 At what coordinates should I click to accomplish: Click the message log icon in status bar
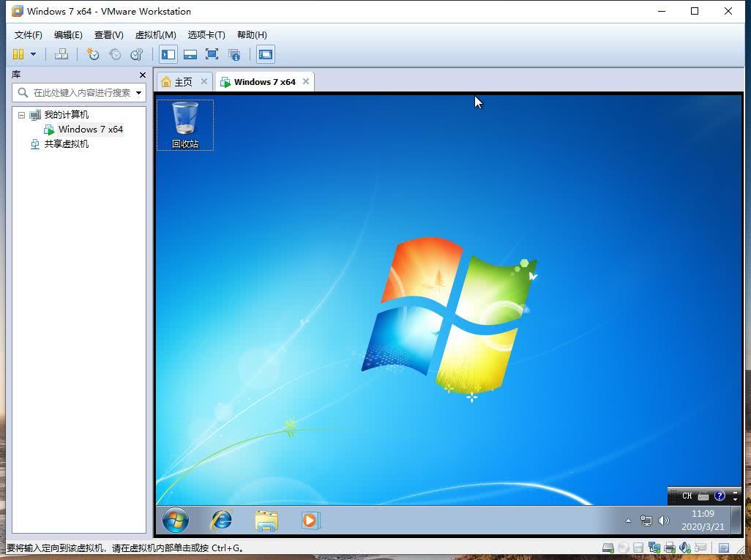[724, 548]
